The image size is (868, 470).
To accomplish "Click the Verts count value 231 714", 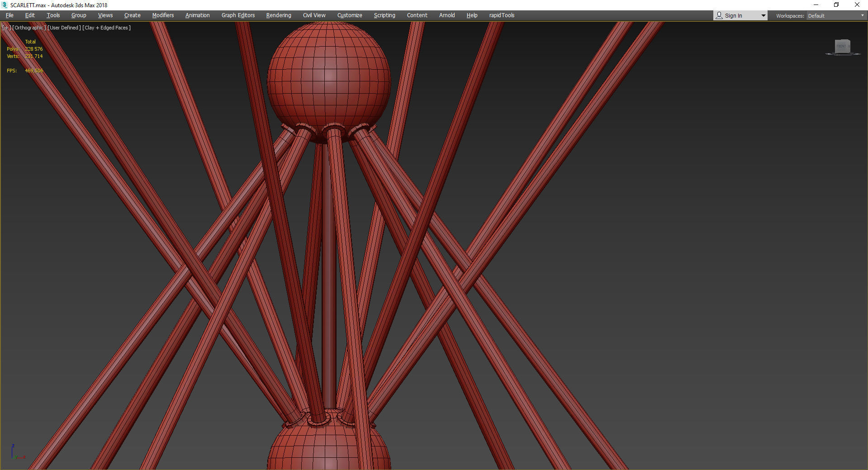I will [x=34, y=56].
